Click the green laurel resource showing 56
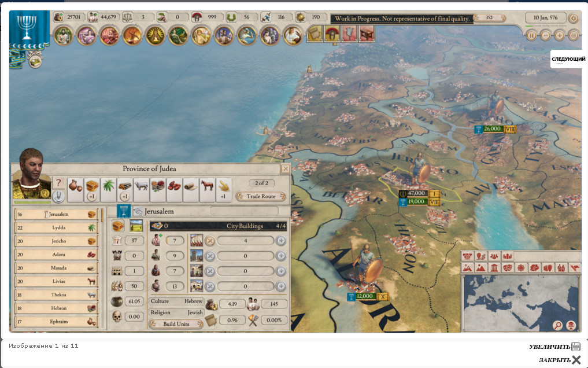 (x=231, y=17)
